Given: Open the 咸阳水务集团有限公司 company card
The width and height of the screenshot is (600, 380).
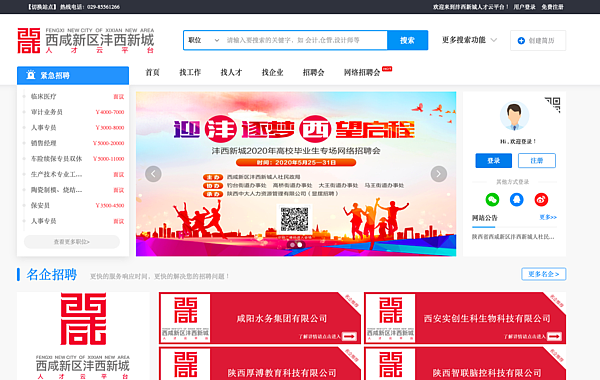Looking at the screenshot, I should [x=260, y=318].
